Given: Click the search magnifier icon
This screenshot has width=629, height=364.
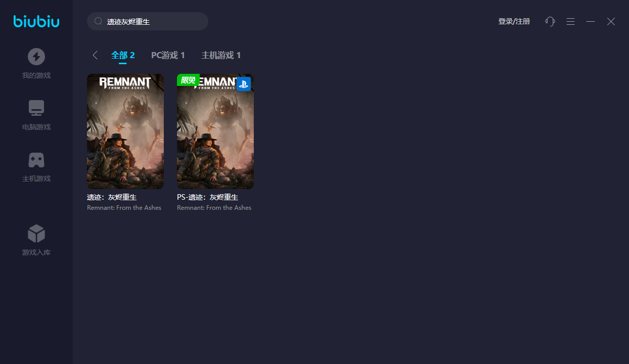Looking at the screenshot, I should [x=99, y=21].
